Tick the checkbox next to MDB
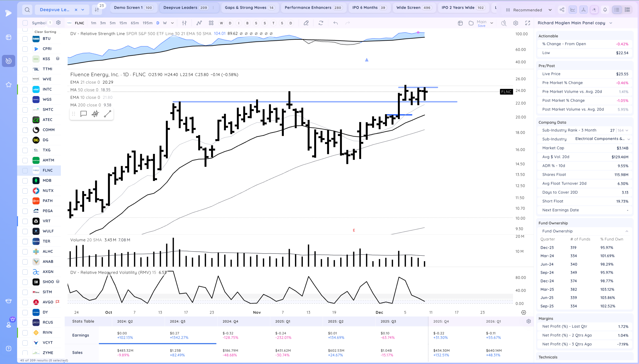Screen dimensions: 639x364 pyautogui.click(x=25, y=181)
